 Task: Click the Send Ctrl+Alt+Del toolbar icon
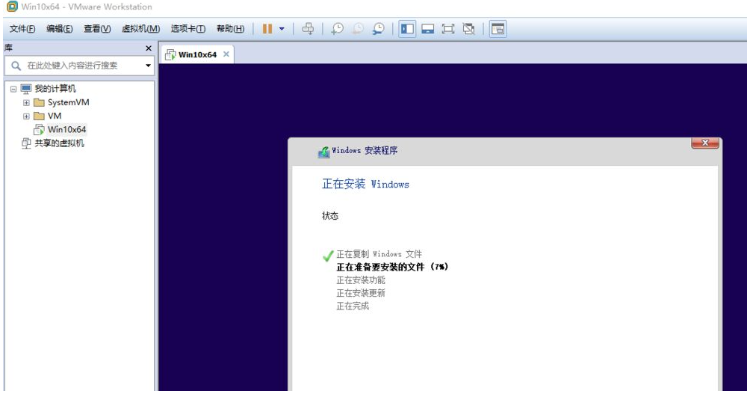308,28
